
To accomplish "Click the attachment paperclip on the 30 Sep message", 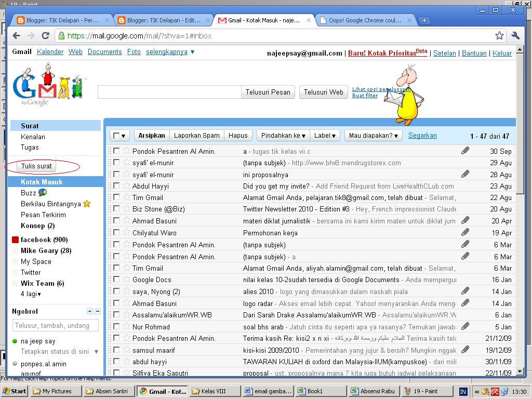I will (465, 151).
